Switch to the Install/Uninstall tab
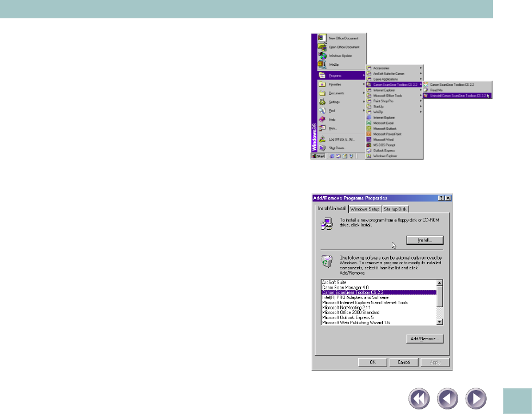The width and height of the screenshot is (532, 414). point(331,209)
